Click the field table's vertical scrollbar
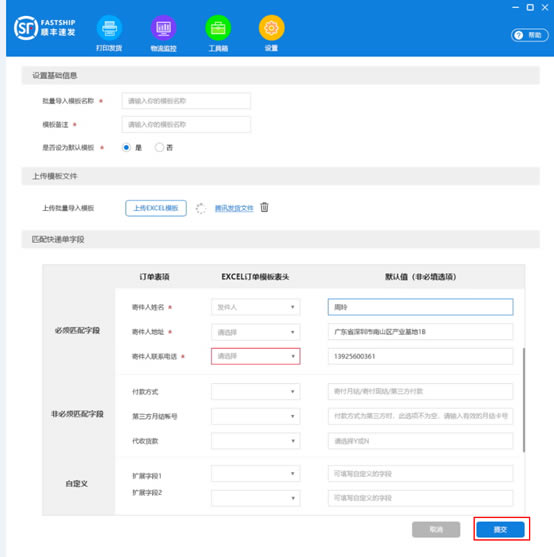Screen dimensions: 554x557 [x=524, y=400]
